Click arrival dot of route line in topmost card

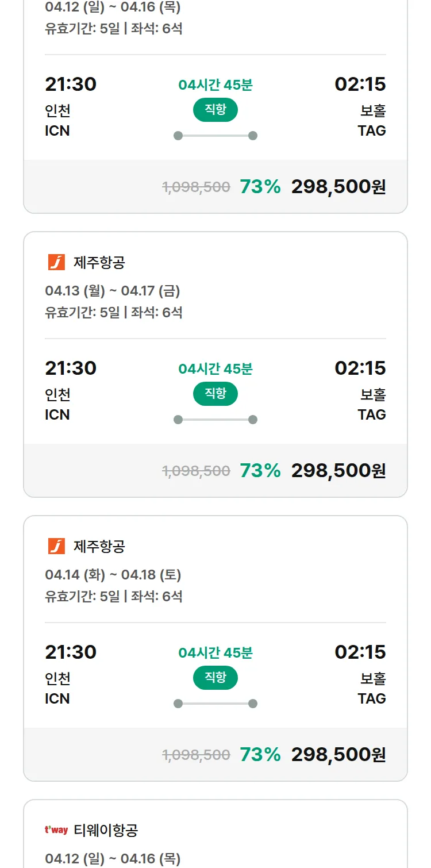[x=253, y=136]
